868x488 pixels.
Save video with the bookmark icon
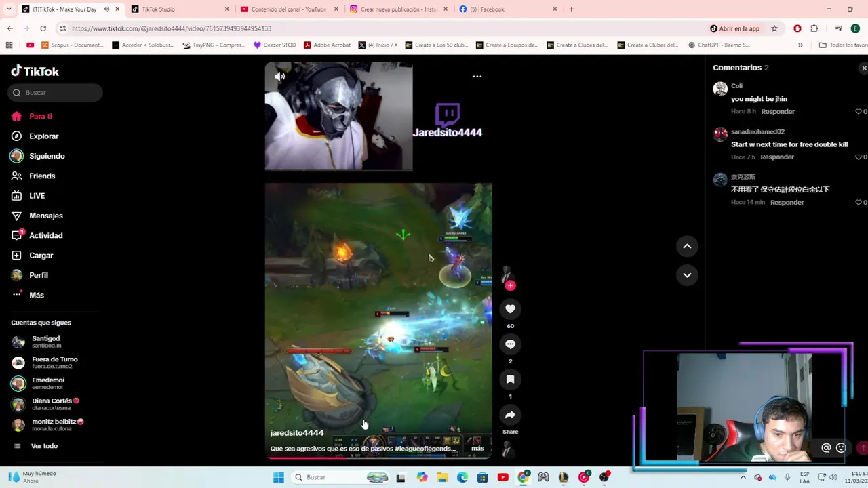tap(510, 380)
